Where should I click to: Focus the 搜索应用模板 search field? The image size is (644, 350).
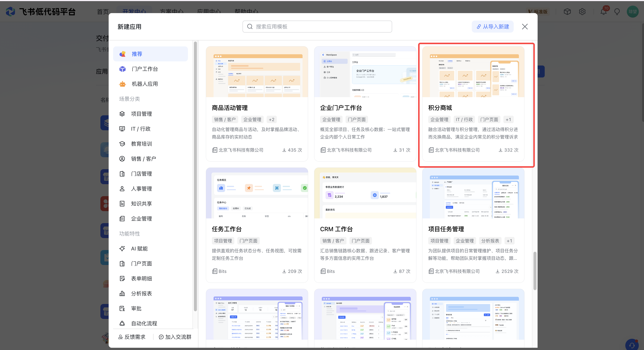coord(317,27)
